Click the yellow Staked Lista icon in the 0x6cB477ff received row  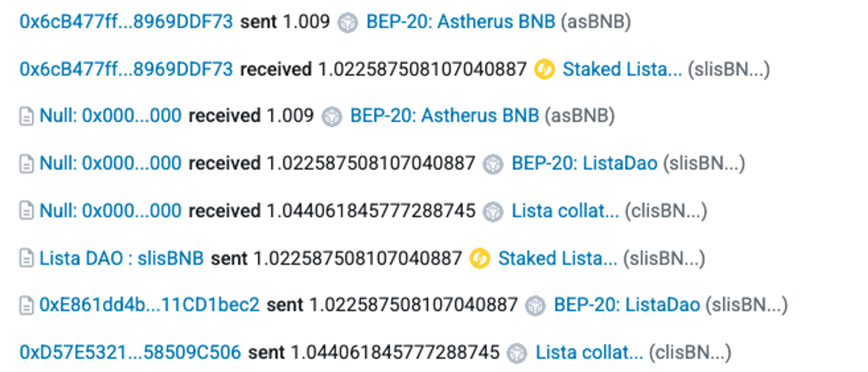545,70
